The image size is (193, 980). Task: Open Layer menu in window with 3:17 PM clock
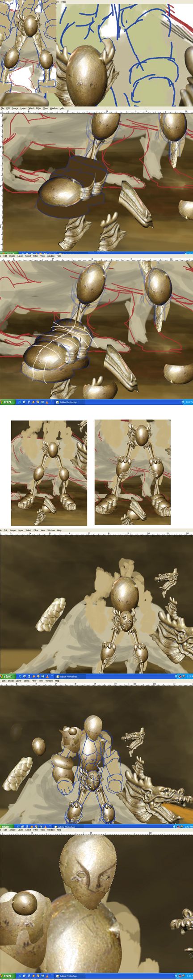21,830
